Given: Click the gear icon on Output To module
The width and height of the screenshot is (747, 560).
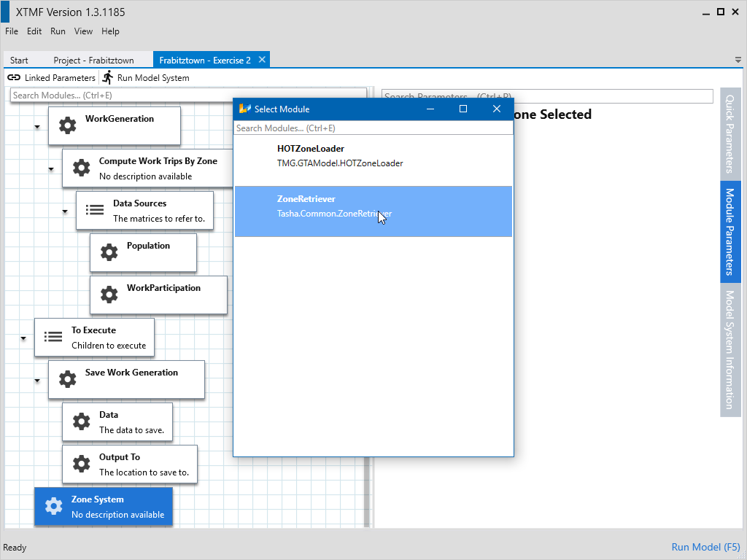Looking at the screenshot, I should [81, 464].
